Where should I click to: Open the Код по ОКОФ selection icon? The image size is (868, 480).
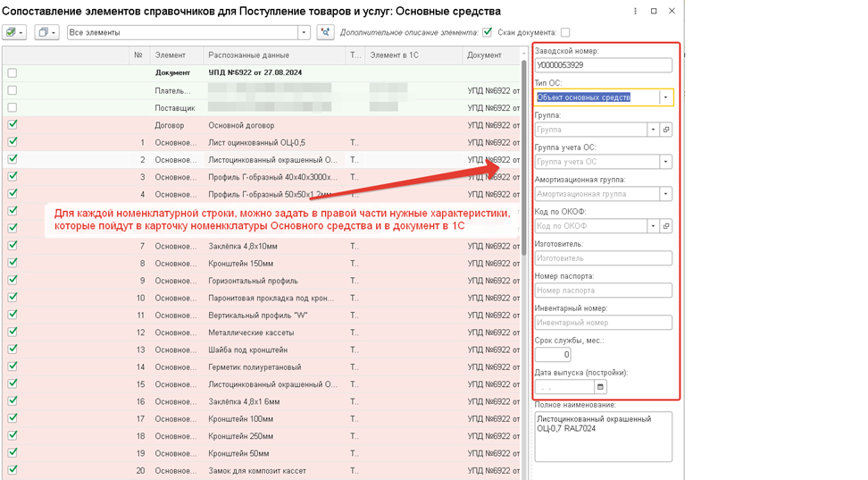click(666, 226)
